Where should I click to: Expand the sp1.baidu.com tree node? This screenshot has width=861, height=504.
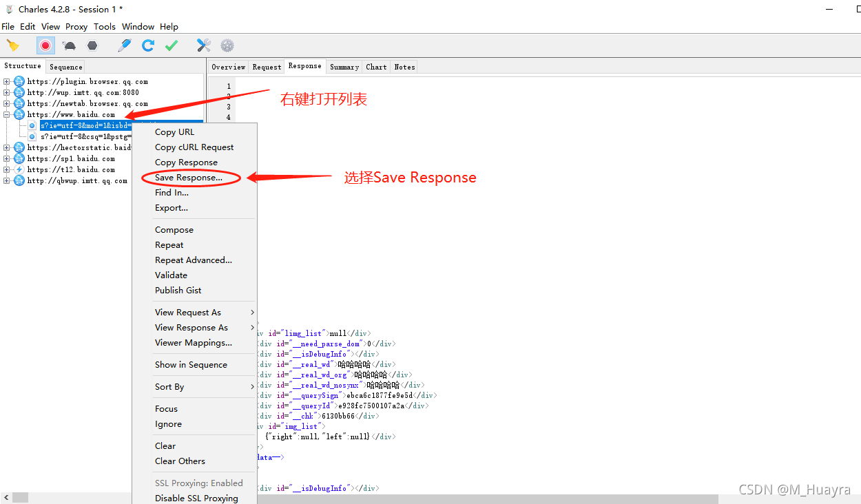tap(7, 158)
